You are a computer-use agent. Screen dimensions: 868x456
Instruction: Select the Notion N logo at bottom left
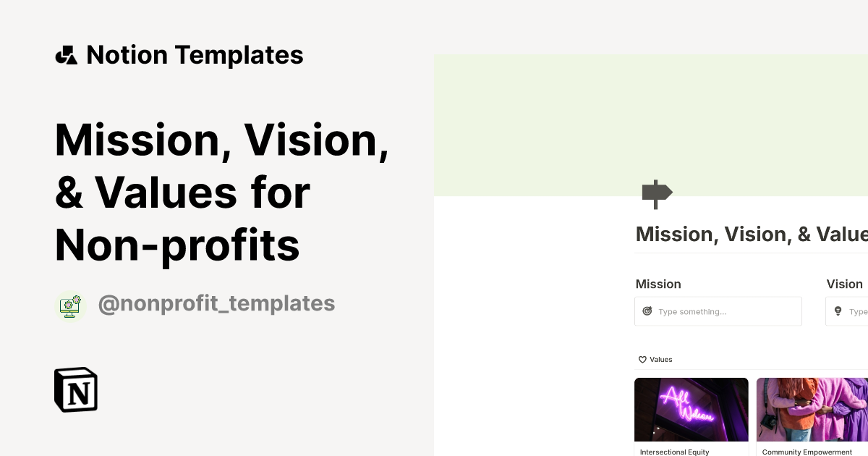(x=75, y=389)
